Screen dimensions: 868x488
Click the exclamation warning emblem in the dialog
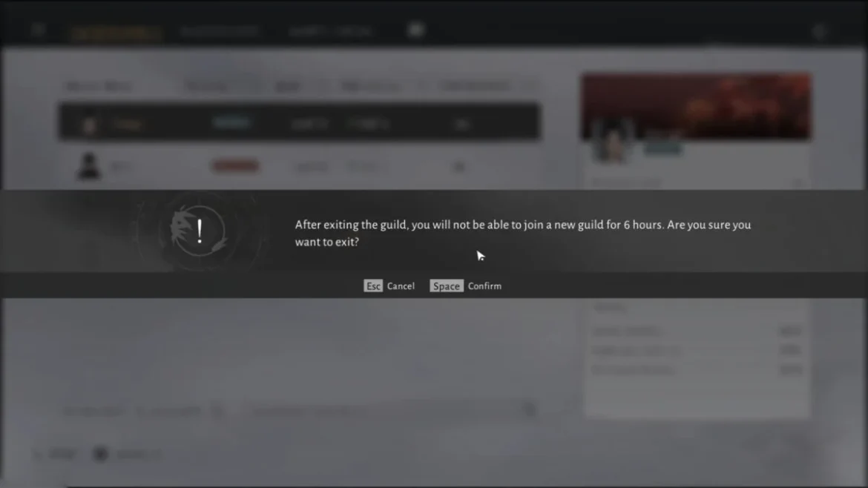(x=199, y=231)
